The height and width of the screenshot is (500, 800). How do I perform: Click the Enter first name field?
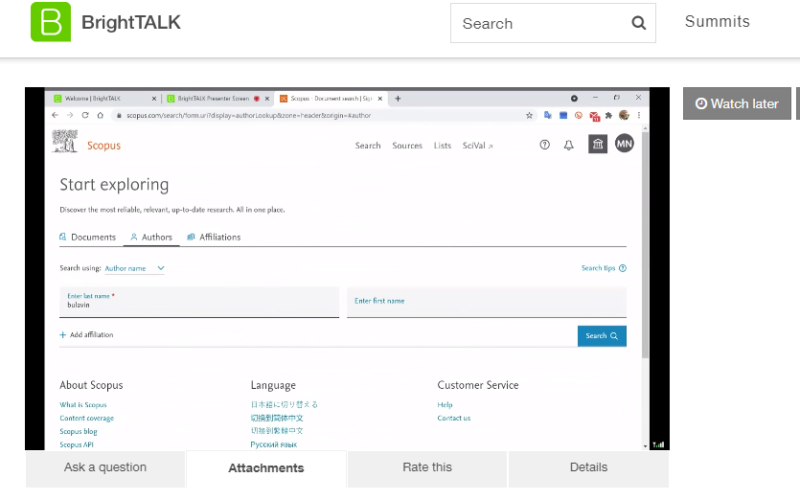[x=486, y=302]
